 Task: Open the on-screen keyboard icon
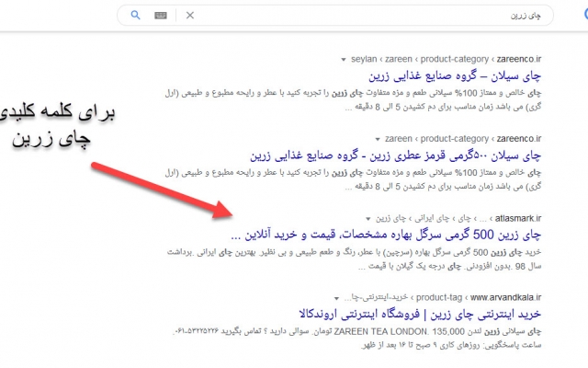pos(161,16)
